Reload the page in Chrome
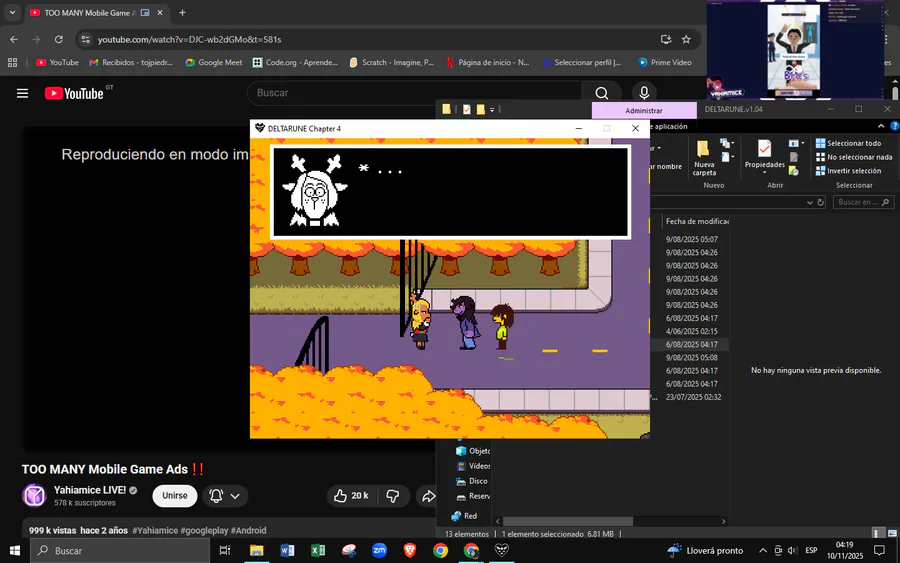Screen dimensions: 900x563 tap(59, 40)
